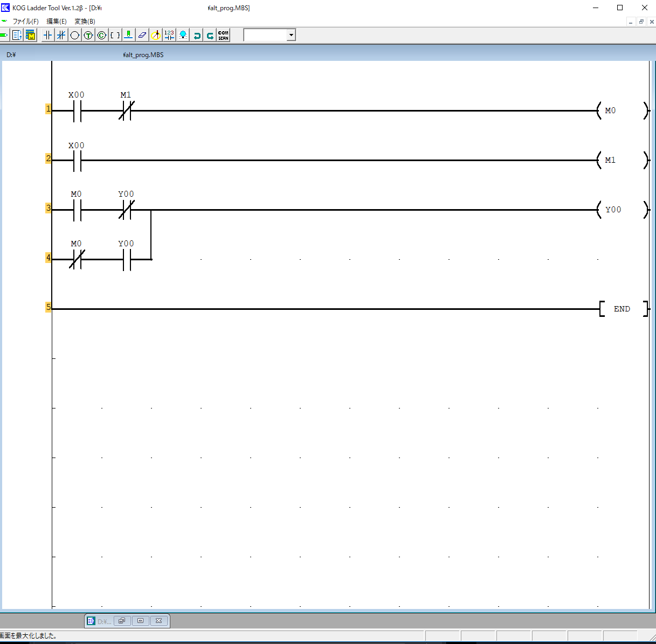This screenshot has width=656, height=644.
Task: Click the 123 device number icon
Action: pos(169,36)
